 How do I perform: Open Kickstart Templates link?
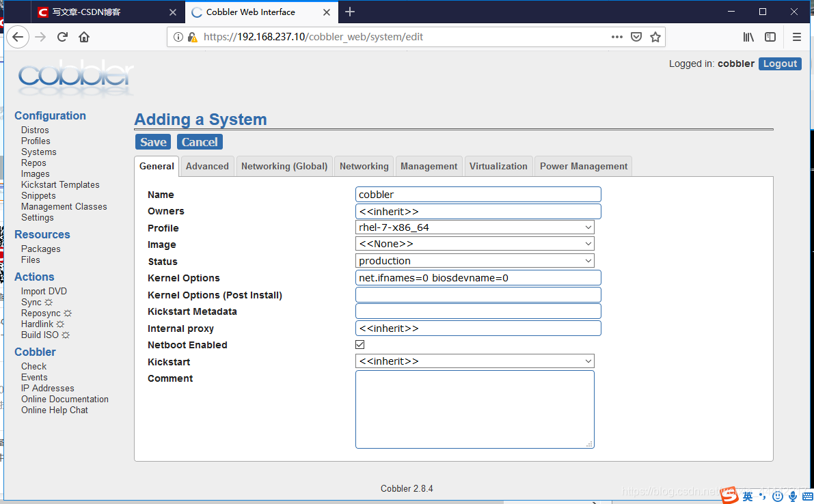tap(60, 184)
